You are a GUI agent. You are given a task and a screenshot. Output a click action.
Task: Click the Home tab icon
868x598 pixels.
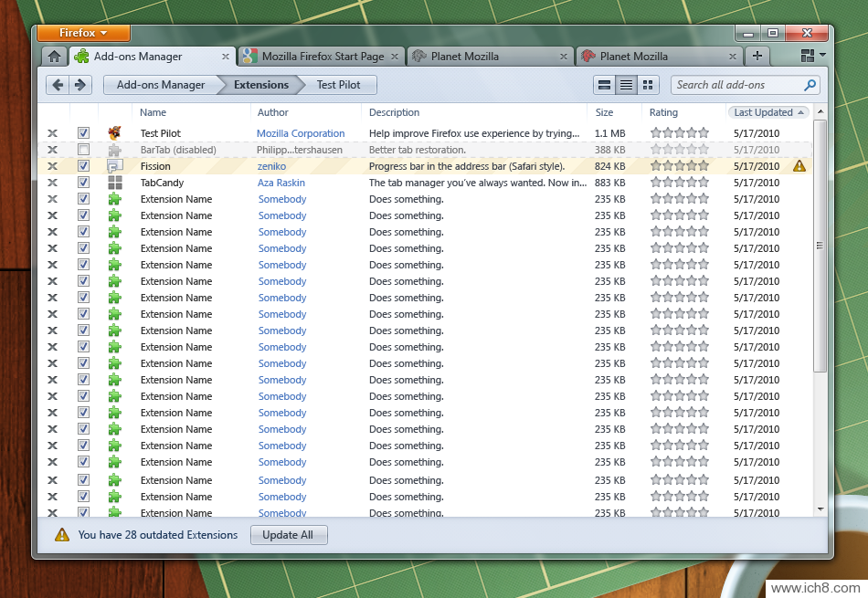pyautogui.click(x=54, y=57)
